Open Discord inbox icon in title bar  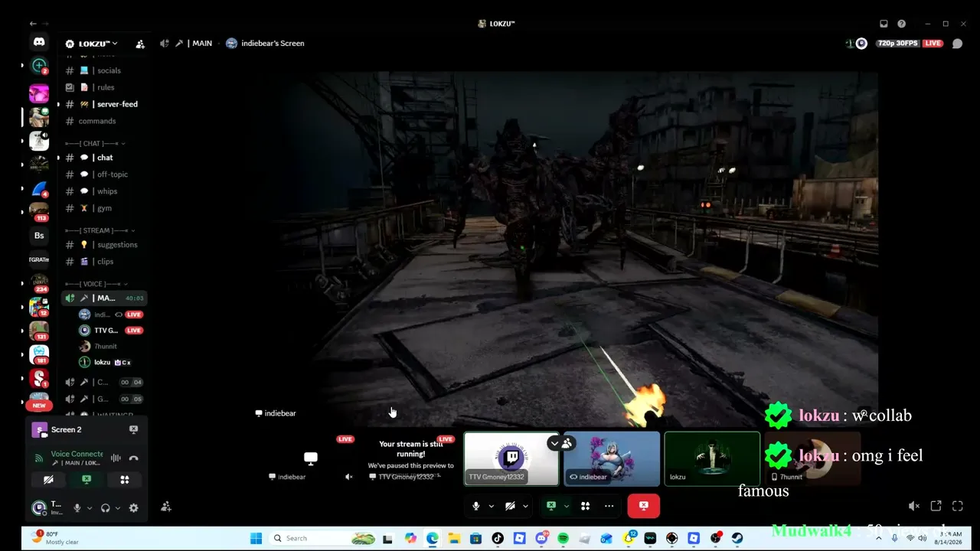click(884, 24)
